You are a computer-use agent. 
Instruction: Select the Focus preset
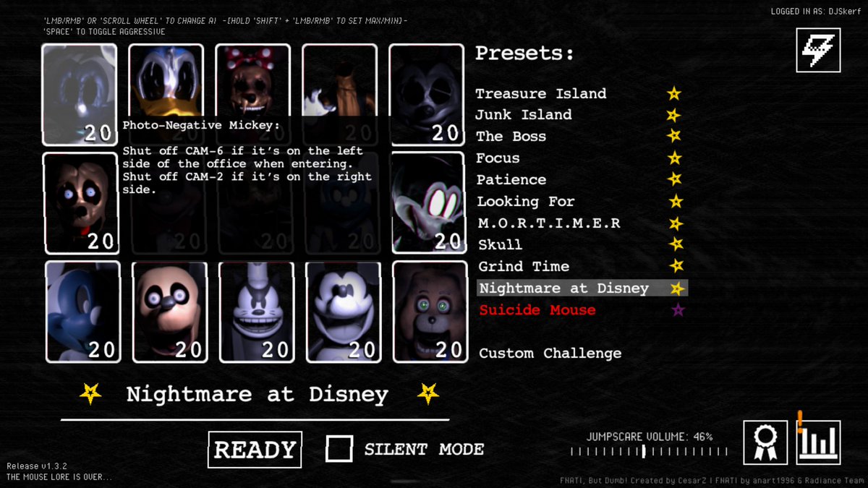click(x=498, y=158)
